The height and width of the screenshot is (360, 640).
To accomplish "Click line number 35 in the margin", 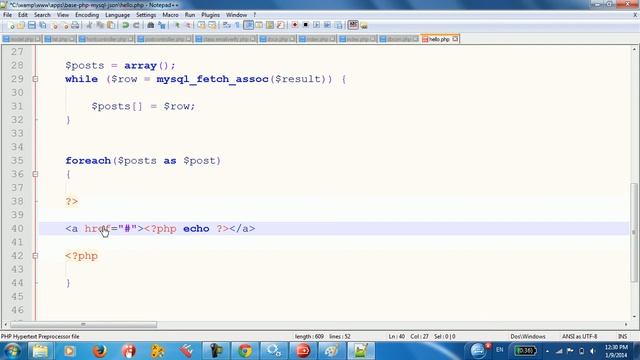I will click(18, 160).
